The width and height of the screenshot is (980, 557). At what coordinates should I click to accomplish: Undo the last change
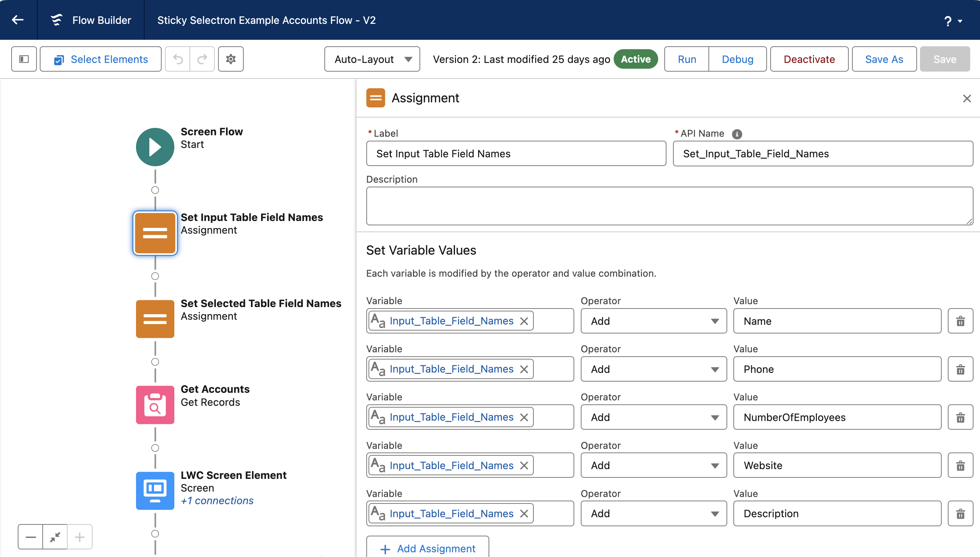pyautogui.click(x=178, y=59)
